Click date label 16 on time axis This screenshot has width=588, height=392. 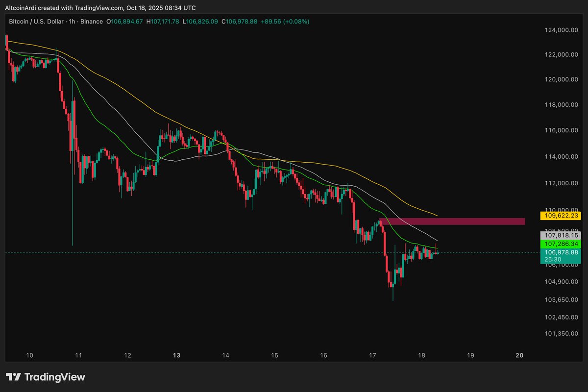tap(324, 355)
